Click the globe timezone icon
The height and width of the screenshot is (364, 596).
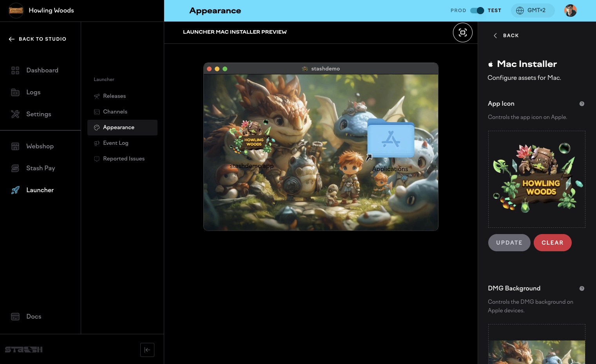coord(520,11)
